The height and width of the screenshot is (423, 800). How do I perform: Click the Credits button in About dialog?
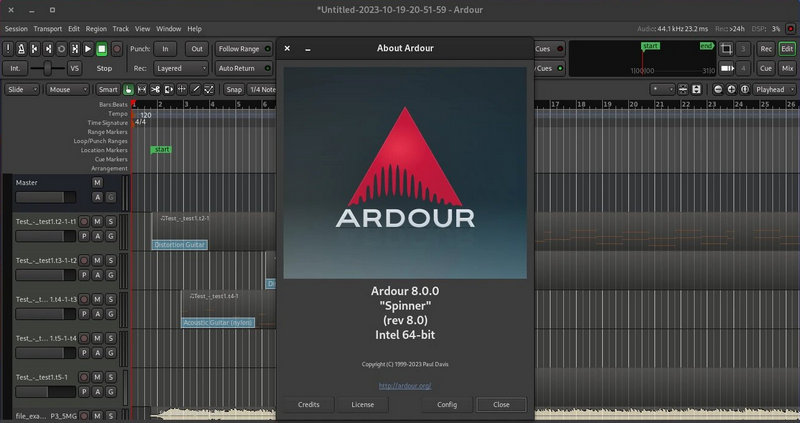309,405
